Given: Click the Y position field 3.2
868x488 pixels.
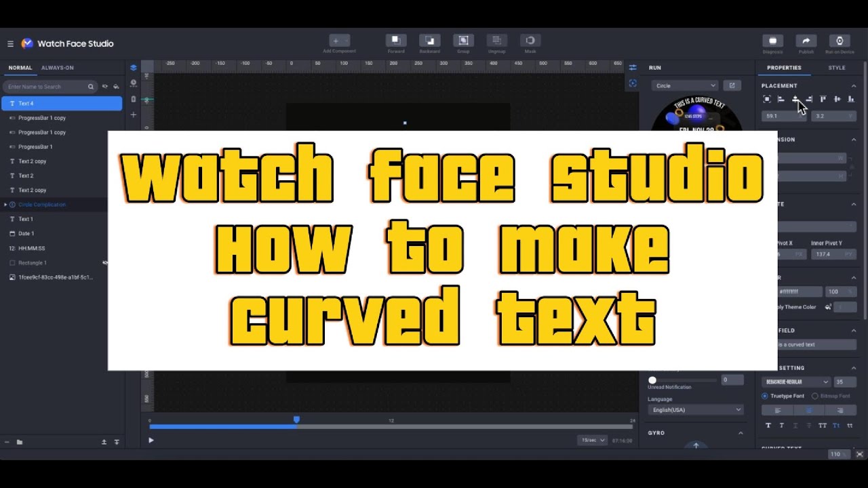Looking at the screenshot, I should [x=834, y=116].
